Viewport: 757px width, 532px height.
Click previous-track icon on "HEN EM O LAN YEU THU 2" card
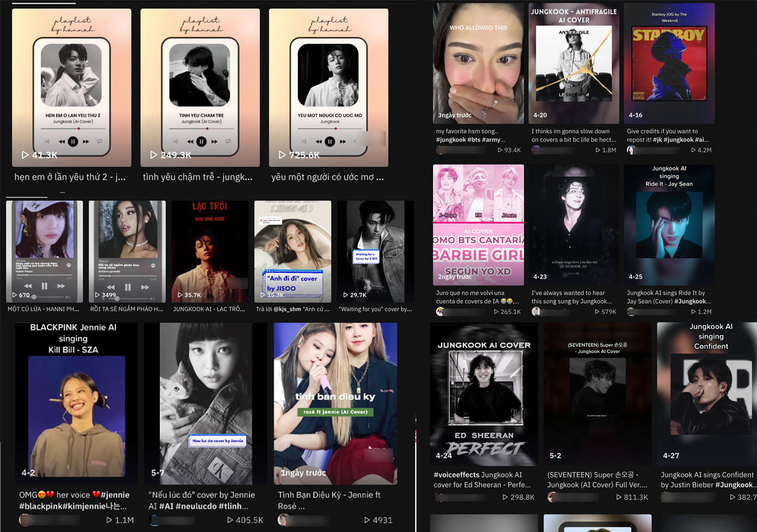click(x=62, y=141)
